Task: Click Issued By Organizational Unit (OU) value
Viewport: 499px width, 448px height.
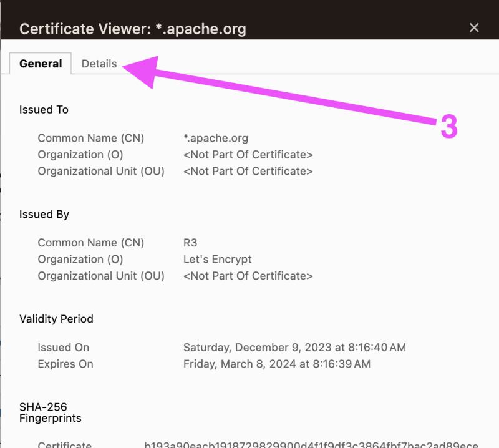Action: pyautogui.click(x=248, y=276)
